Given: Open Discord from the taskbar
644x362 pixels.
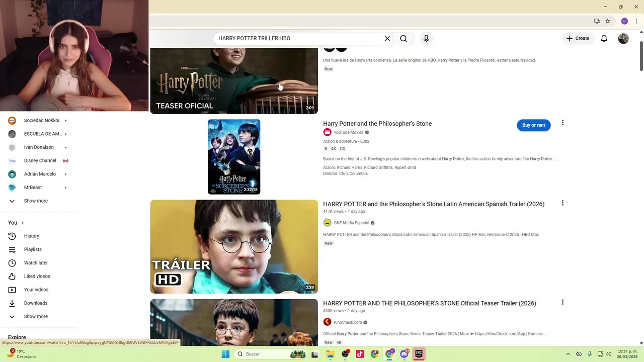Looking at the screenshot, I should coord(404,354).
